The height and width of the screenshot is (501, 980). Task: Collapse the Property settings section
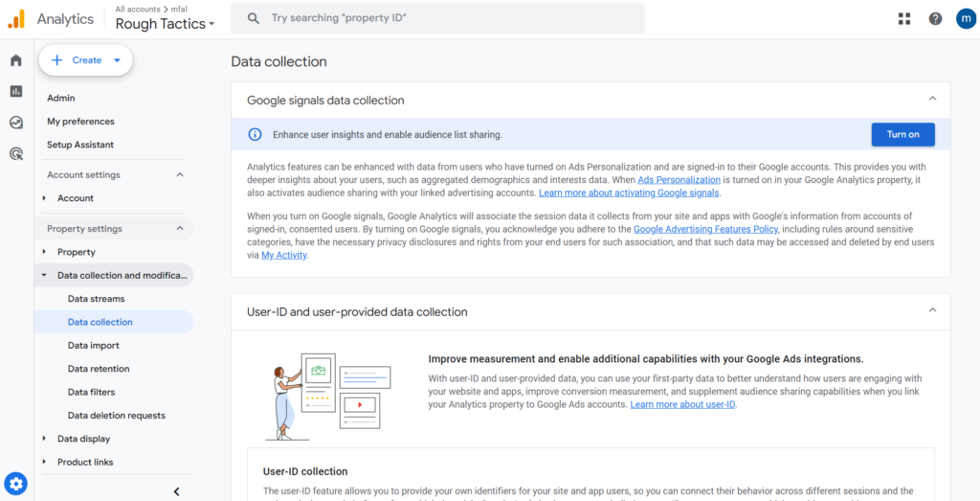[x=180, y=229]
